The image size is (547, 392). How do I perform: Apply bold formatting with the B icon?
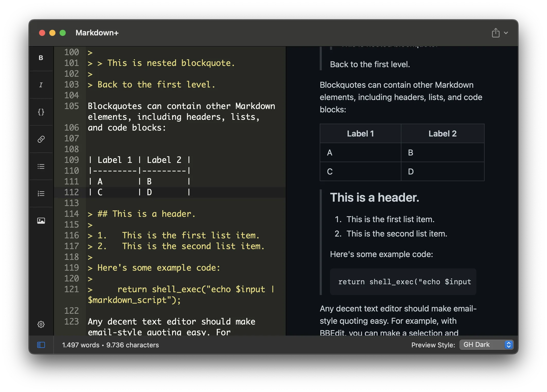pyautogui.click(x=41, y=58)
